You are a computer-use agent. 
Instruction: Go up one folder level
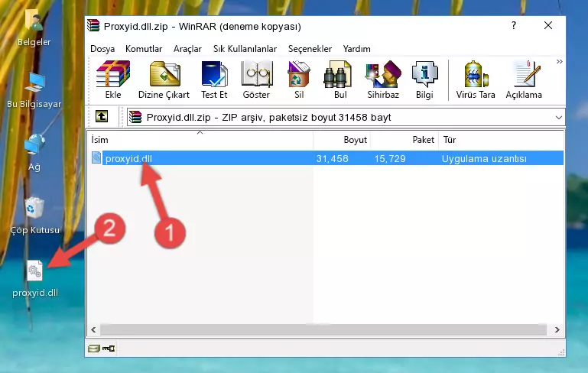click(102, 117)
